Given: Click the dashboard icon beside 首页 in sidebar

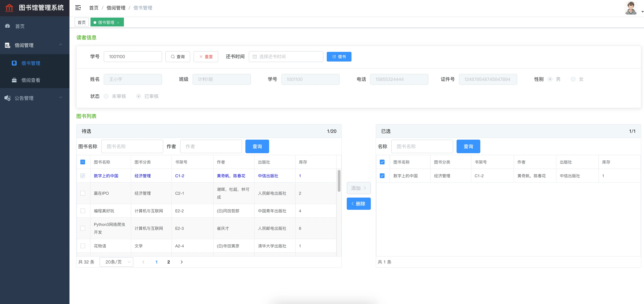Looking at the screenshot, I should [7, 26].
